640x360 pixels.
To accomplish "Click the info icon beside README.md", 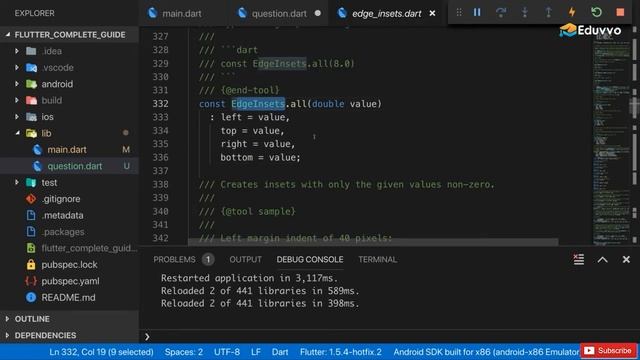I will pyautogui.click(x=31, y=298).
